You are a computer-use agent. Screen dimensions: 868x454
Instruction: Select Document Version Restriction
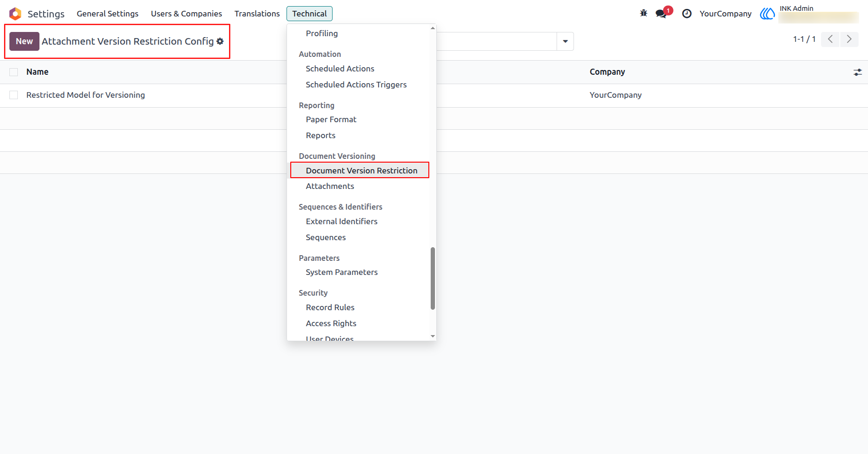click(362, 171)
